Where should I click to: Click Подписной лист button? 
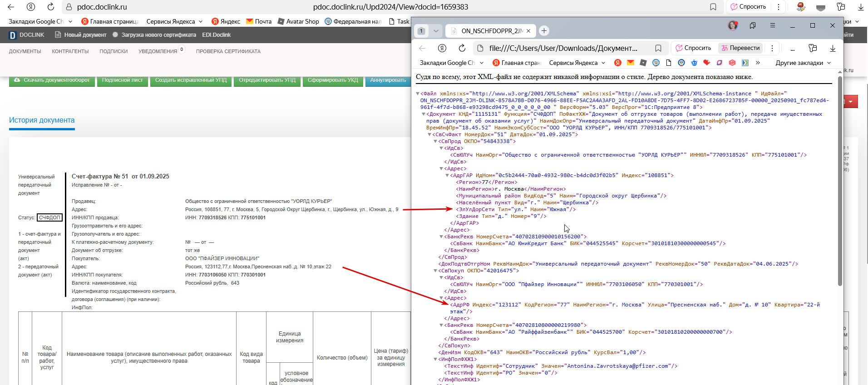click(123, 80)
